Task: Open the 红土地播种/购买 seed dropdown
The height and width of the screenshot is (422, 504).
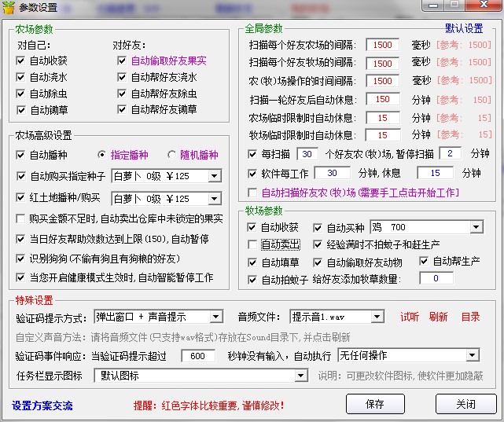Action: [x=215, y=199]
